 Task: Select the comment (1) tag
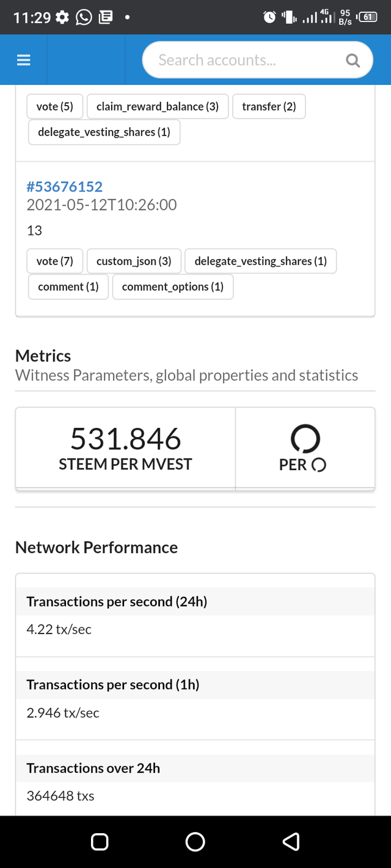[68, 286]
